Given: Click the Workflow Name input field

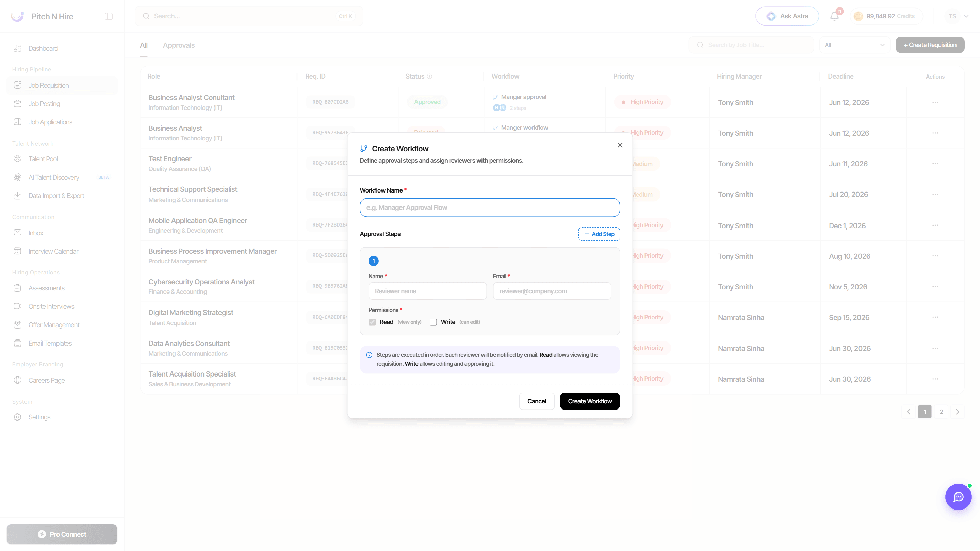Looking at the screenshot, I should pyautogui.click(x=490, y=207).
